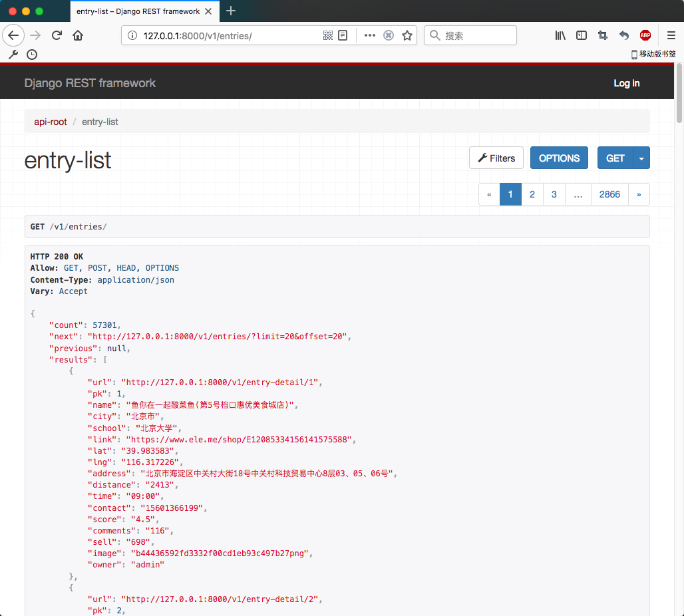Go to next page with »
This screenshot has width=684, height=616.
[x=639, y=194]
